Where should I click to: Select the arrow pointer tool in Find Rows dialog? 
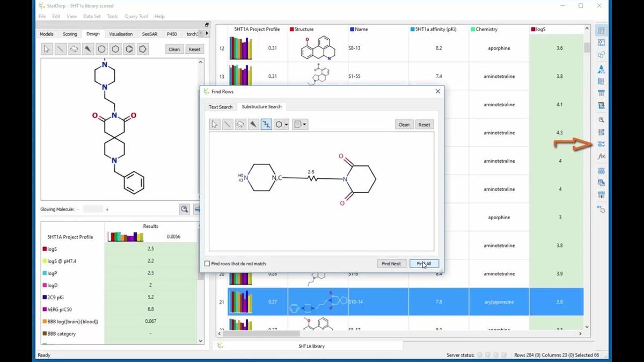214,124
